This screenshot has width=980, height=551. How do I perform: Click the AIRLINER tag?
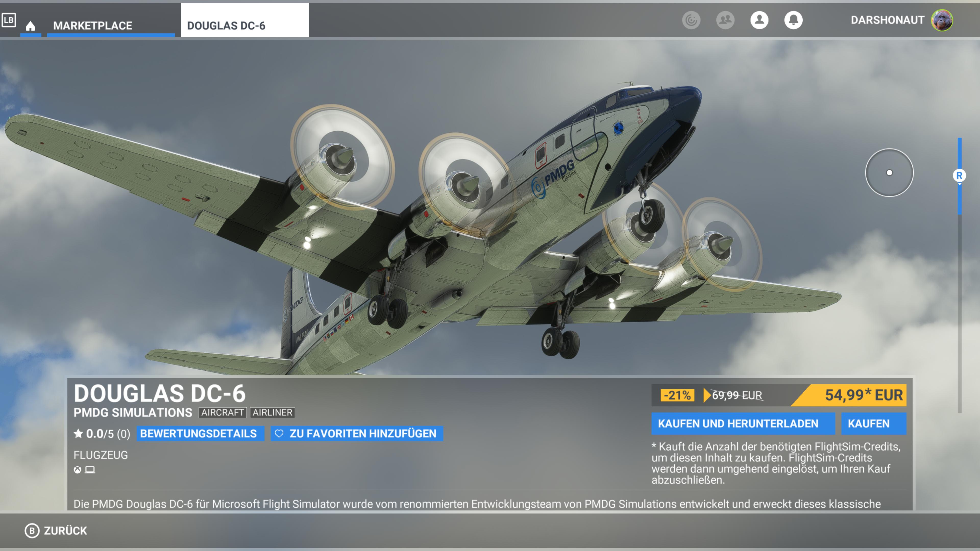[x=272, y=412]
